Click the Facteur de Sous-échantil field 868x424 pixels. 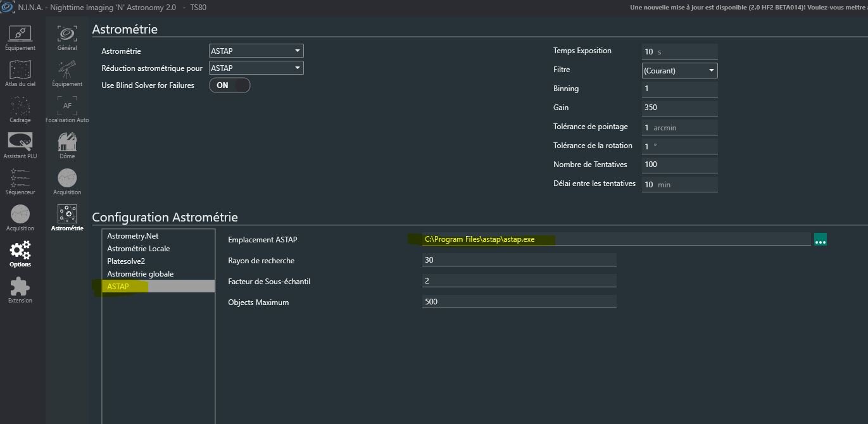519,280
